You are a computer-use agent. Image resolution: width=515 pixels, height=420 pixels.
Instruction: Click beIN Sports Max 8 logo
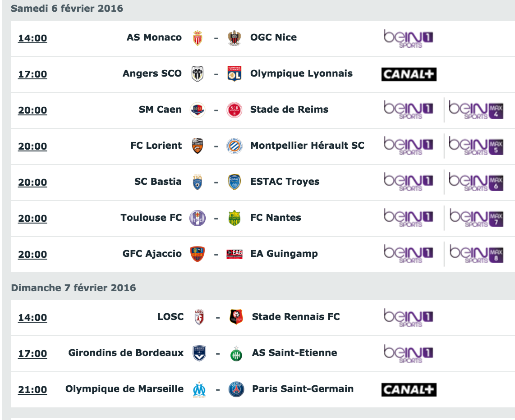tap(476, 254)
